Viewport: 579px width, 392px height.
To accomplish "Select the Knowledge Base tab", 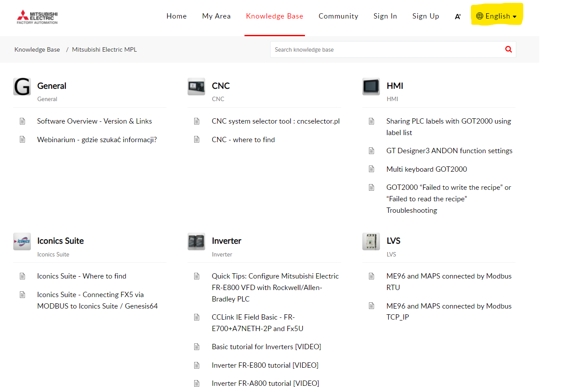I will point(274,16).
